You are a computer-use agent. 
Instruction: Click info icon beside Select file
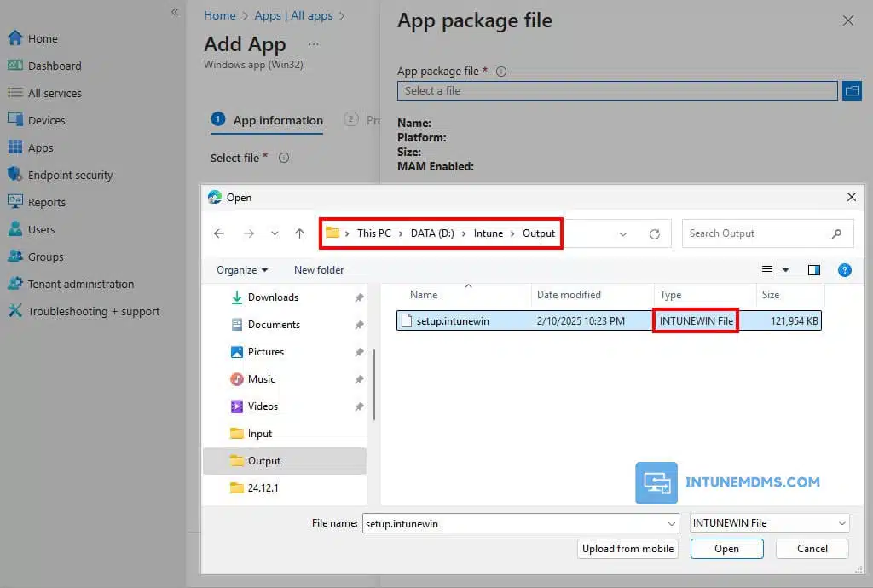(x=283, y=158)
